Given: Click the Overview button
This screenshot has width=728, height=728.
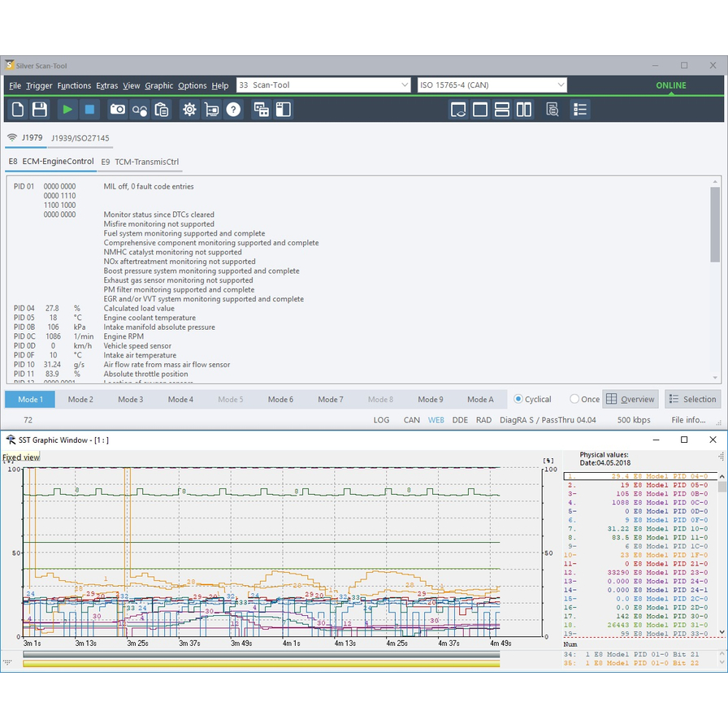Looking at the screenshot, I should coord(630,399).
